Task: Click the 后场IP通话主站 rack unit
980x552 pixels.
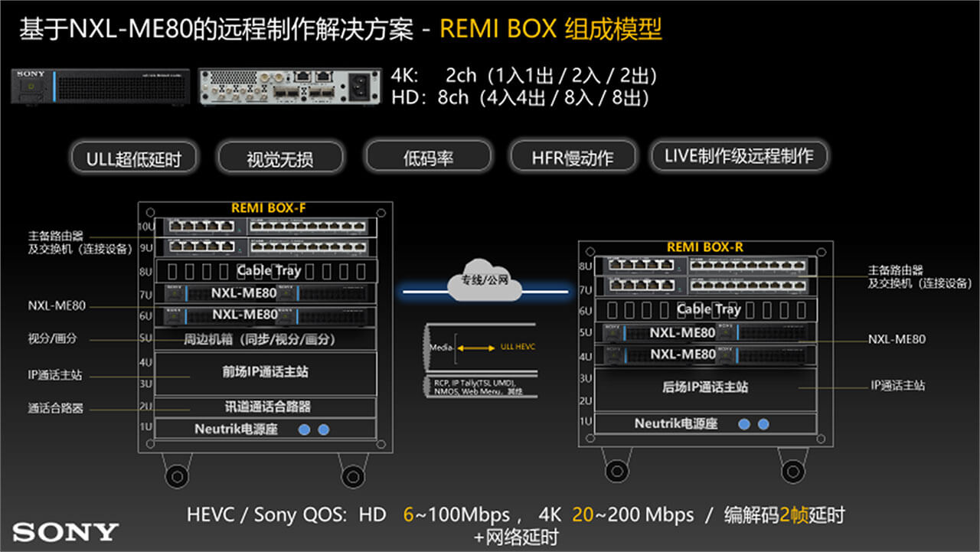Action: coord(706,388)
